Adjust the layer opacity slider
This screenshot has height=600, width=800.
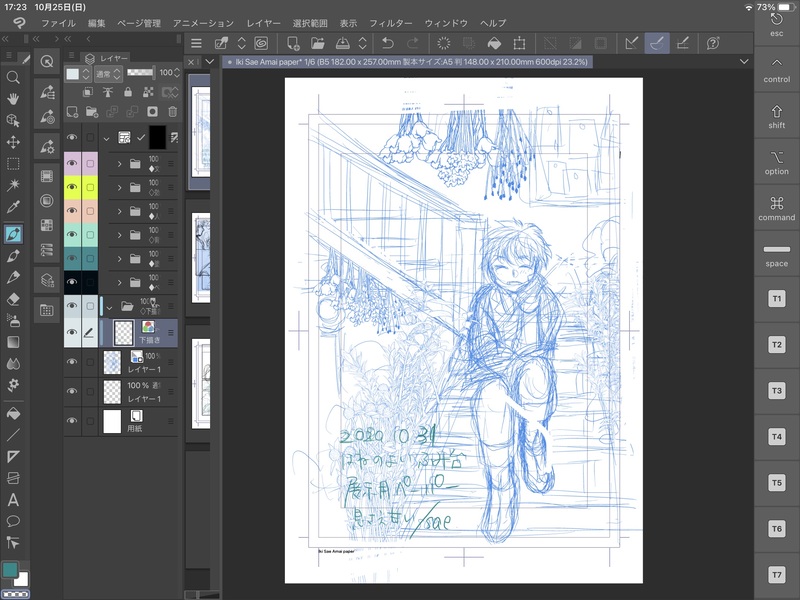click(141, 72)
